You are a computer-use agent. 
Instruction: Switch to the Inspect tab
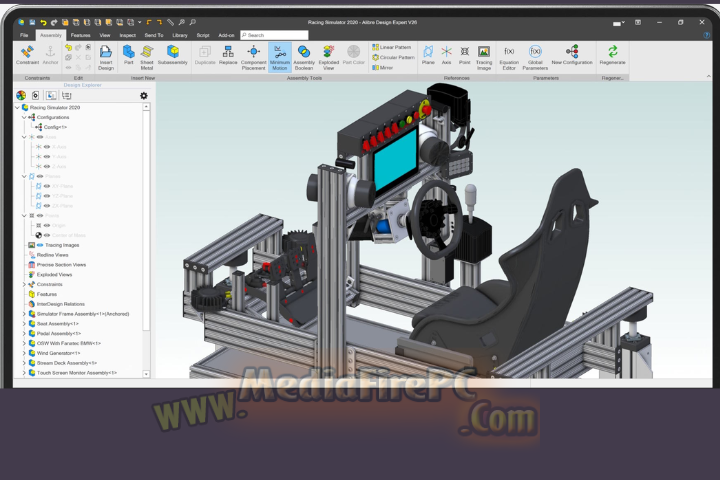128,35
